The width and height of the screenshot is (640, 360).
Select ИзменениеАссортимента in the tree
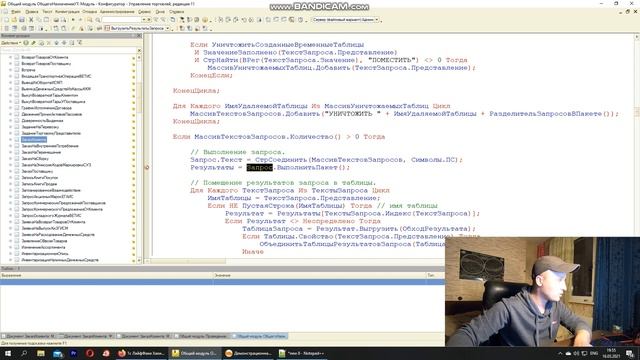(x=43, y=247)
